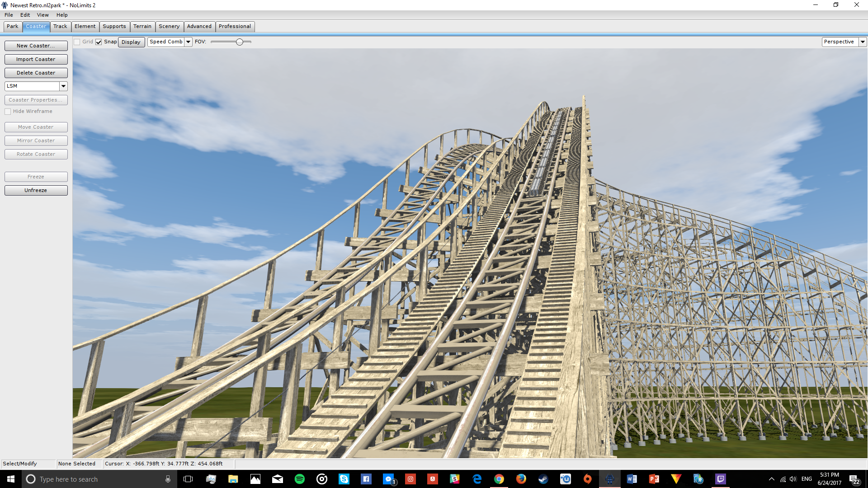Click the FOV slider handle

(x=240, y=42)
